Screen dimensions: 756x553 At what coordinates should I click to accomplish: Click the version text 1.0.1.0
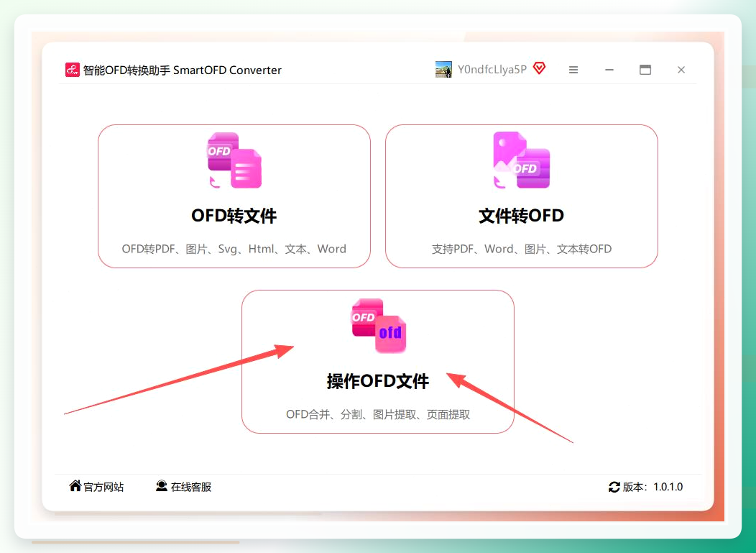(668, 487)
